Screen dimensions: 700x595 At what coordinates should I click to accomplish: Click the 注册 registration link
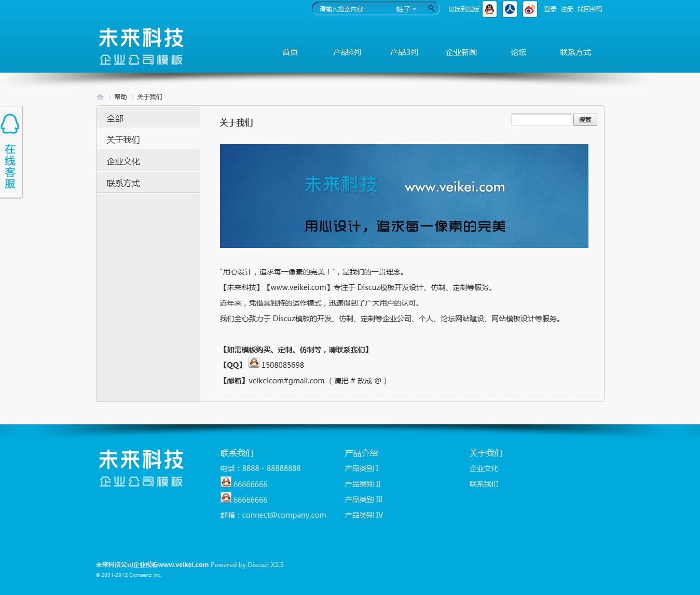(566, 9)
